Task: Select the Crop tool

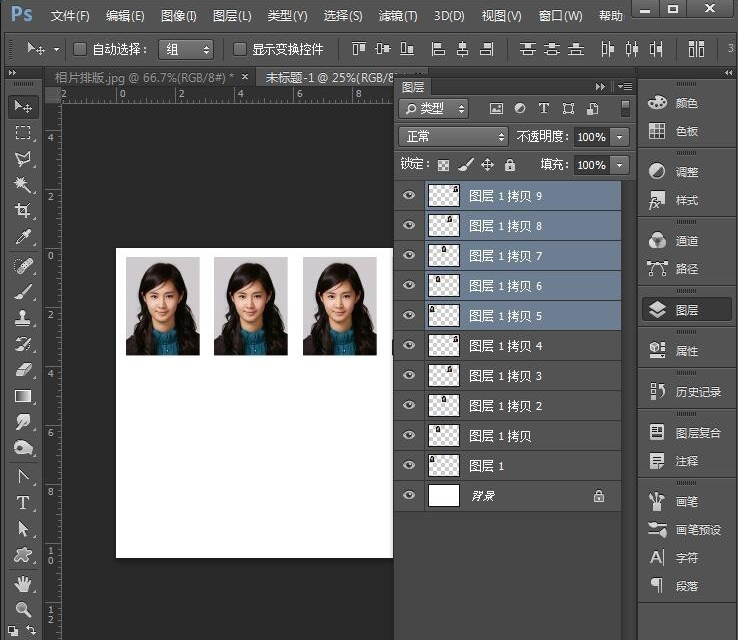Action: [22, 211]
